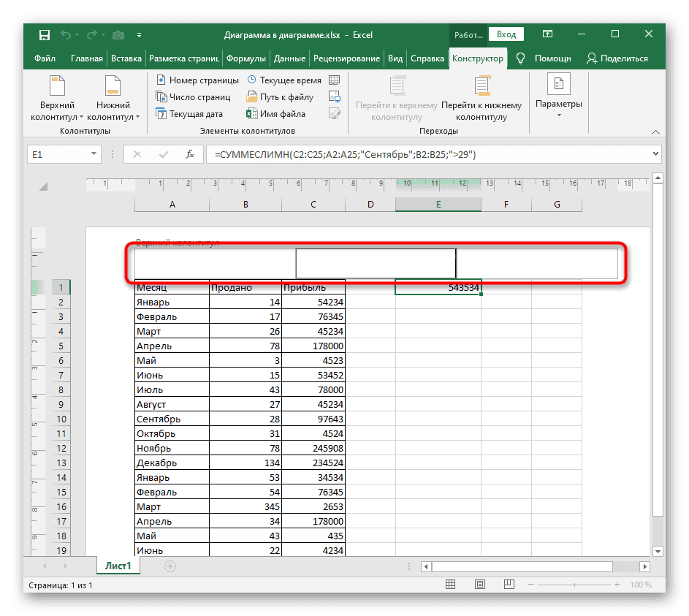Screen dimensions: 689x616
Task: Add a new sheet with plus button
Action: [170, 566]
